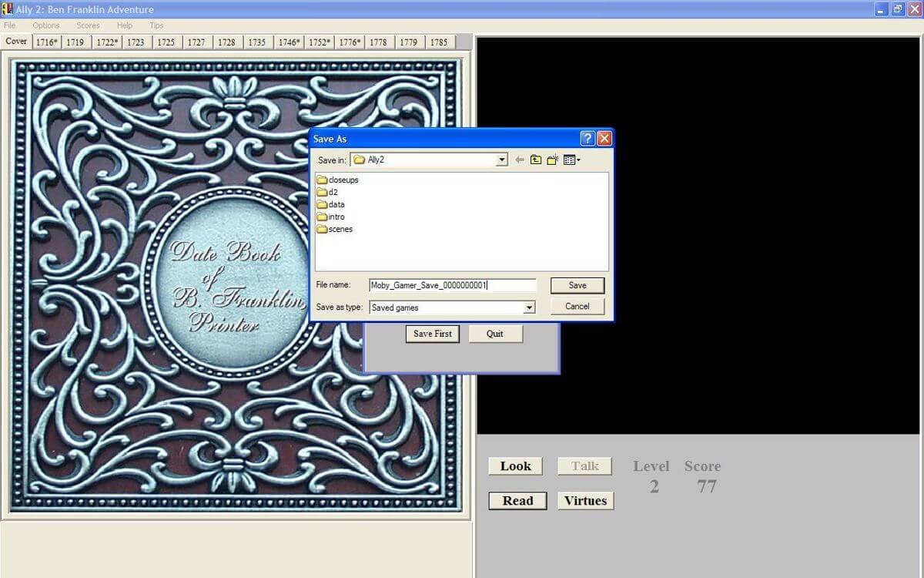Open the View menu icon in dialog
Image resolution: width=924 pixels, height=578 pixels.
click(571, 160)
